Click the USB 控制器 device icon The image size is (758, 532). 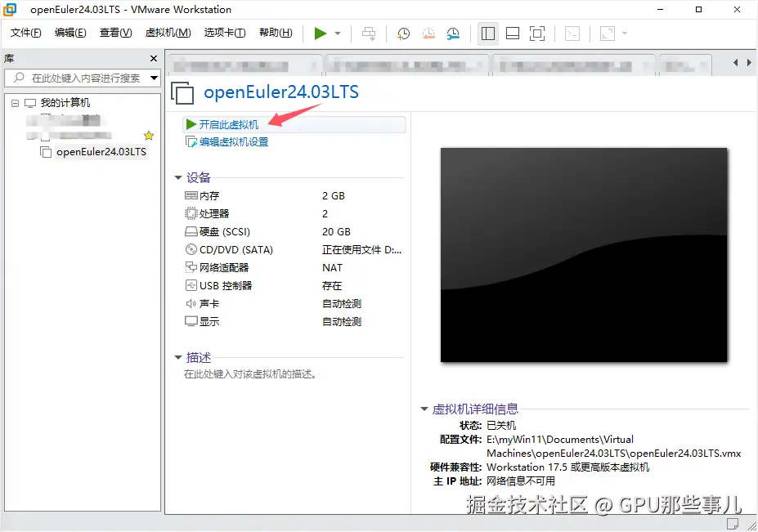click(x=190, y=285)
